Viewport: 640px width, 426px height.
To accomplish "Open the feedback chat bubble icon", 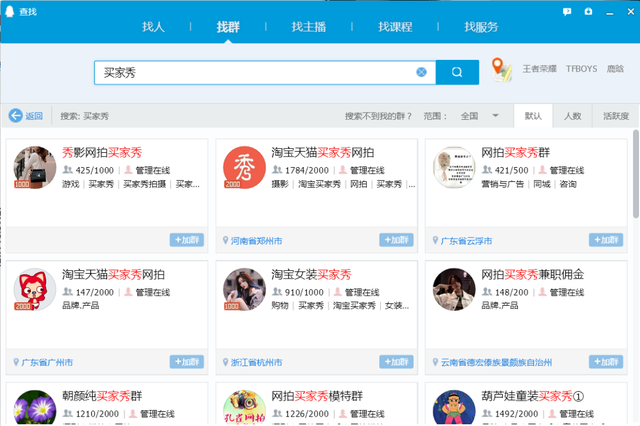I will tap(567, 11).
